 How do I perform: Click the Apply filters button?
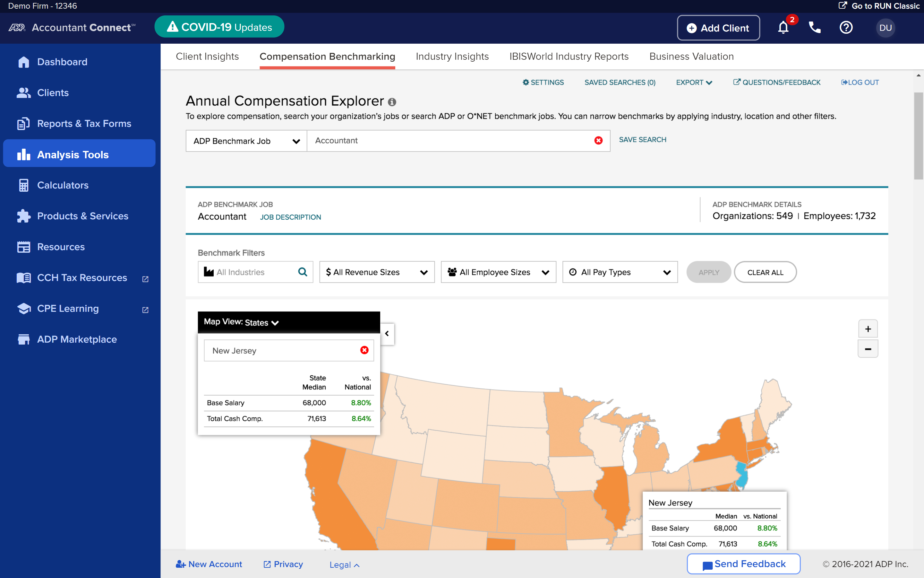pos(709,272)
